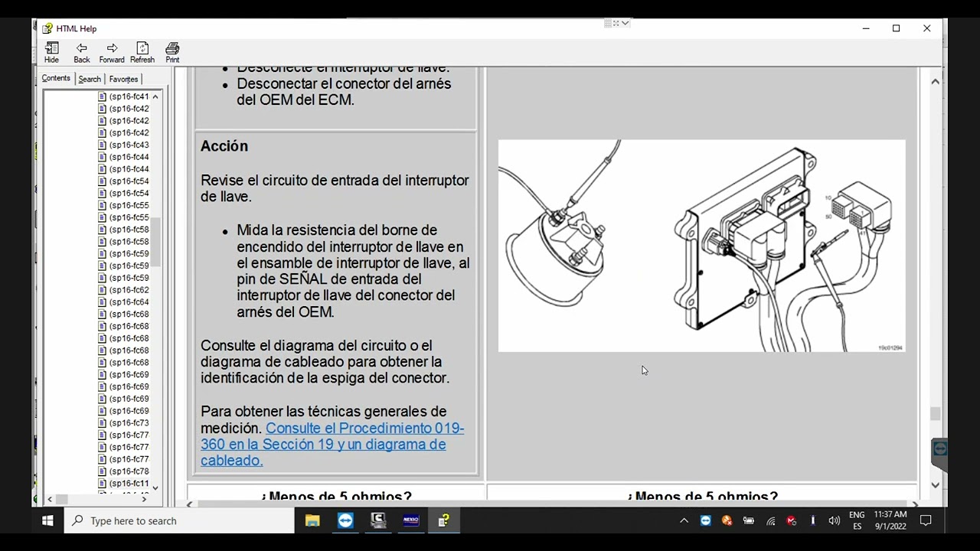Open the Windows Start menu

click(47, 520)
